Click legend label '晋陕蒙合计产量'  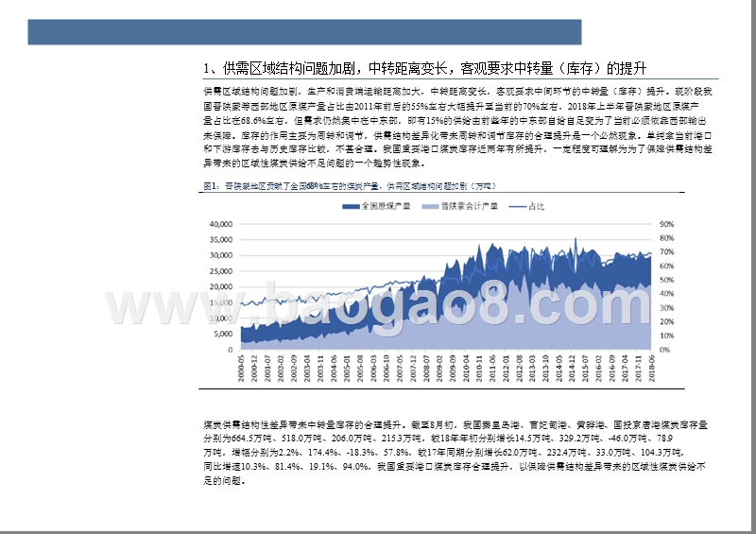[x=469, y=206]
